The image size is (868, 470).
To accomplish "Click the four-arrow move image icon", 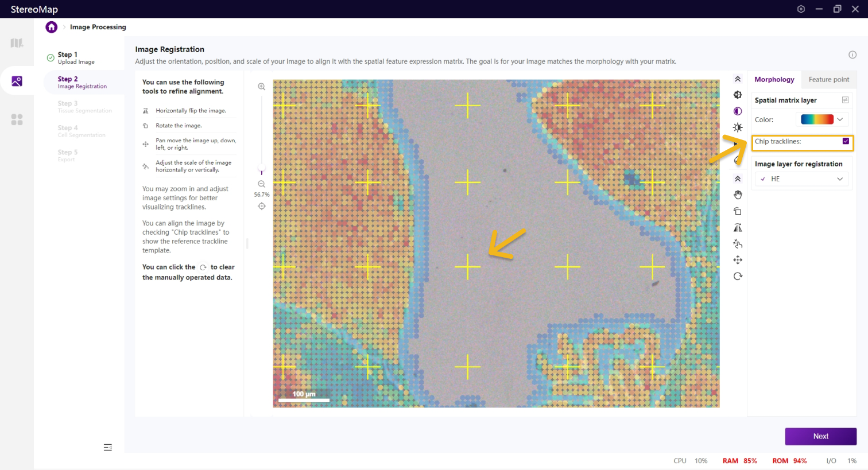I will coord(738,260).
